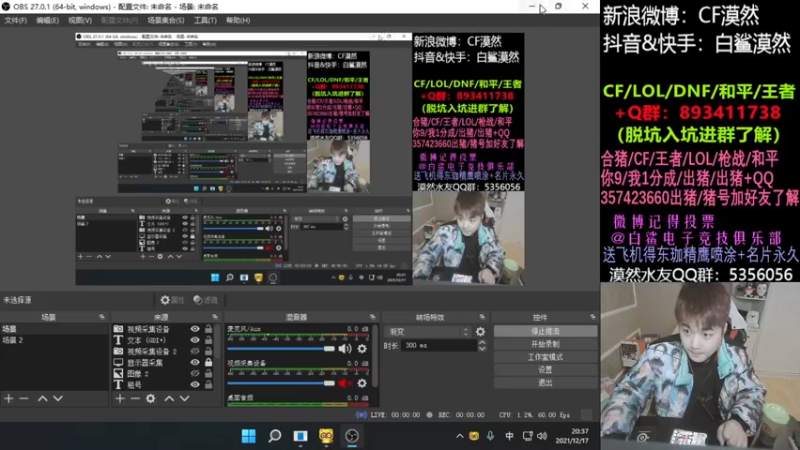Show hidden icons in system tray

(460, 436)
